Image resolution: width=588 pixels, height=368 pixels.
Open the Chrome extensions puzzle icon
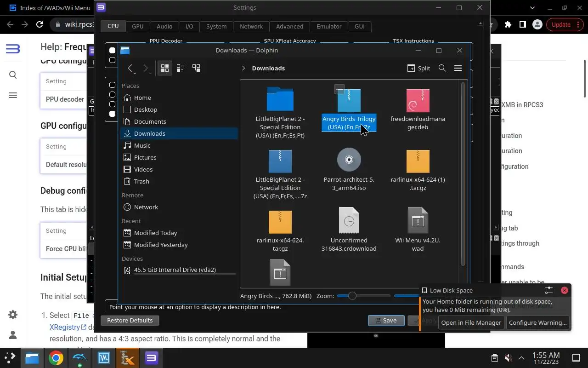click(x=508, y=24)
